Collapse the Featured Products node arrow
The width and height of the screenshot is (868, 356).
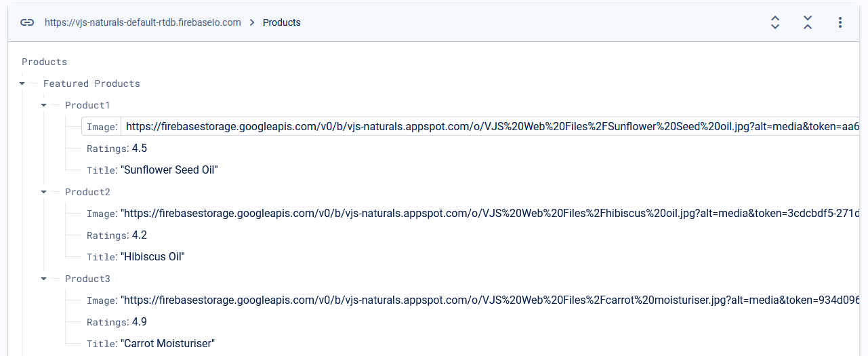[22, 83]
